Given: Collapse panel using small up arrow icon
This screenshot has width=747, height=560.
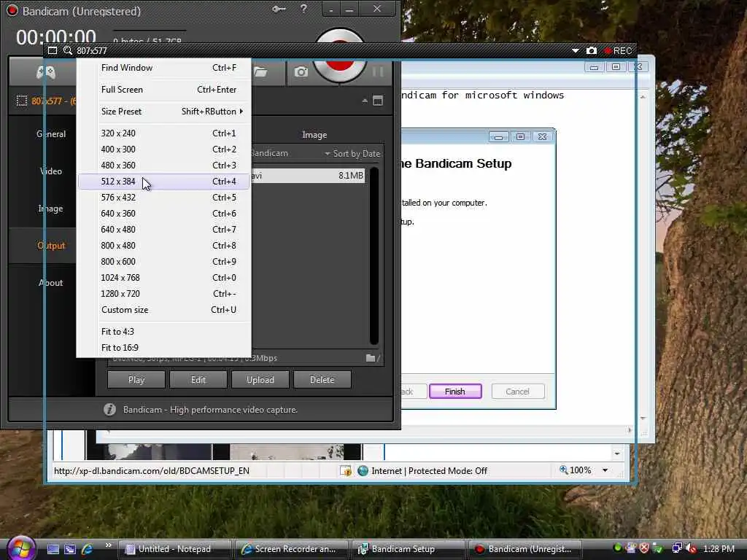Looking at the screenshot, I should click(x=365, y=101).
